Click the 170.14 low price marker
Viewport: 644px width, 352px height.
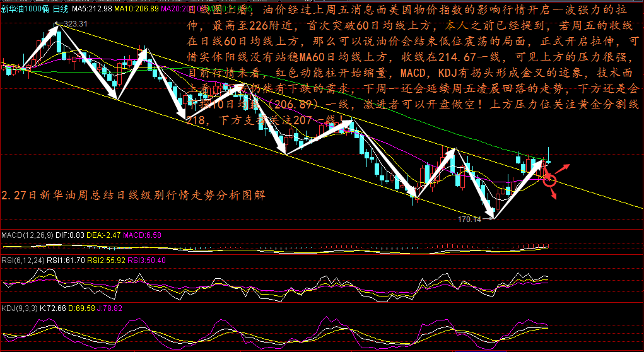pos(470,220)
